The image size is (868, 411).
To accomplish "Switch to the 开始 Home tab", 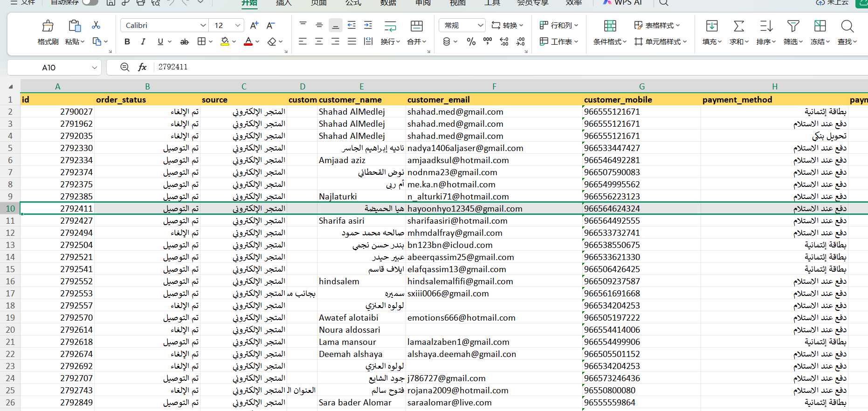I will coord(249,3).
